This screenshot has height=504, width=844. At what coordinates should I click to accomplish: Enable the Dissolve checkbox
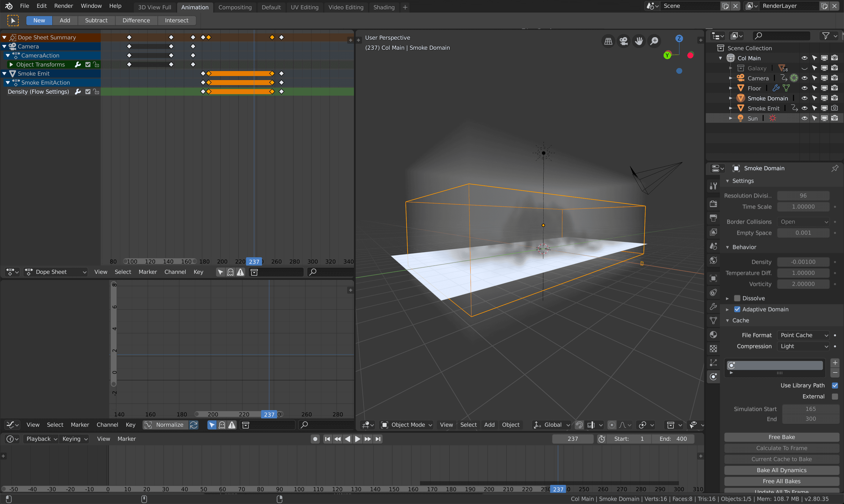tap(737, 298)
